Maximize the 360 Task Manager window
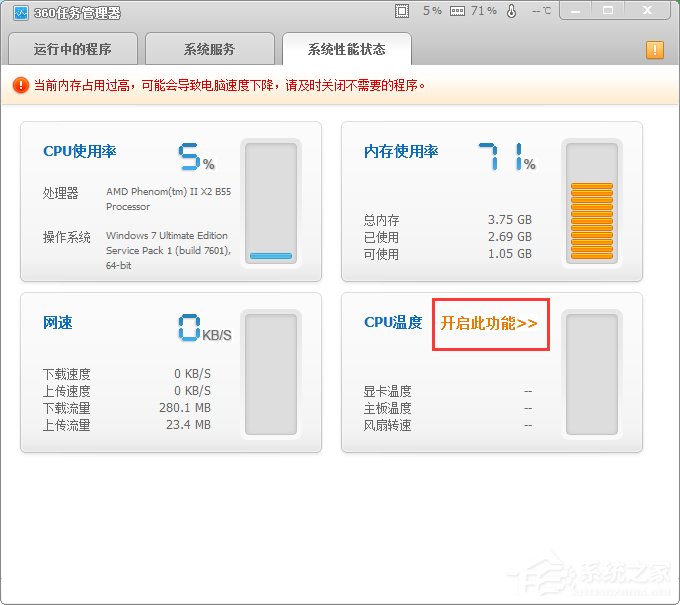This screenshot has height=605, width=680. [x=608, y=10]
